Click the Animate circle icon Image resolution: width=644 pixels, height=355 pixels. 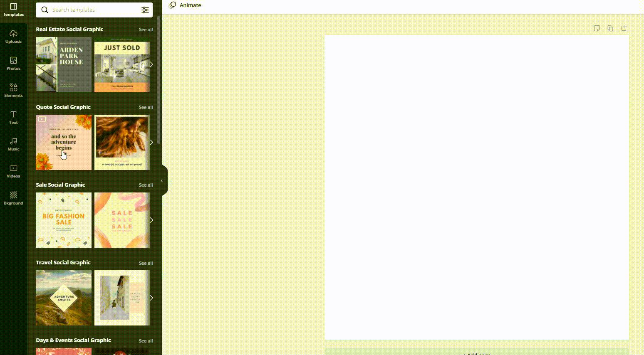[173, 5]
